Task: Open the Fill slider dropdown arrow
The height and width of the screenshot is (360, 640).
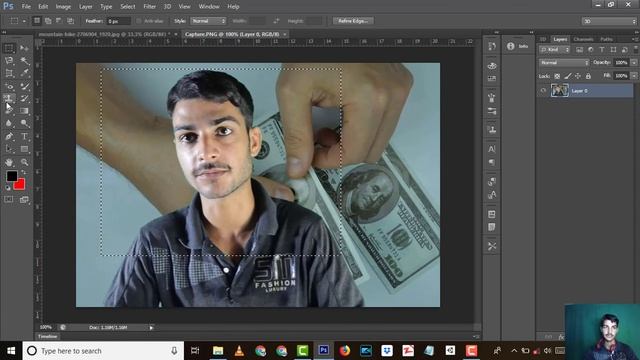Action: point(634,76)
